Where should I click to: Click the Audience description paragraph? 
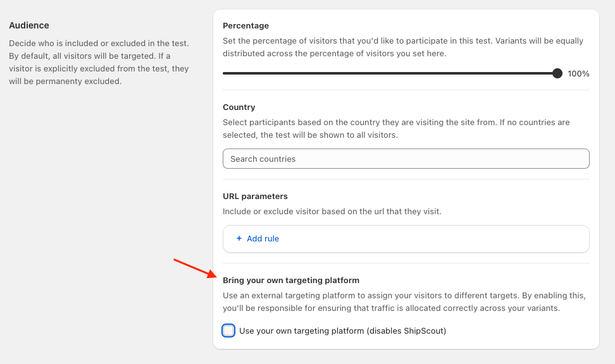99,63
